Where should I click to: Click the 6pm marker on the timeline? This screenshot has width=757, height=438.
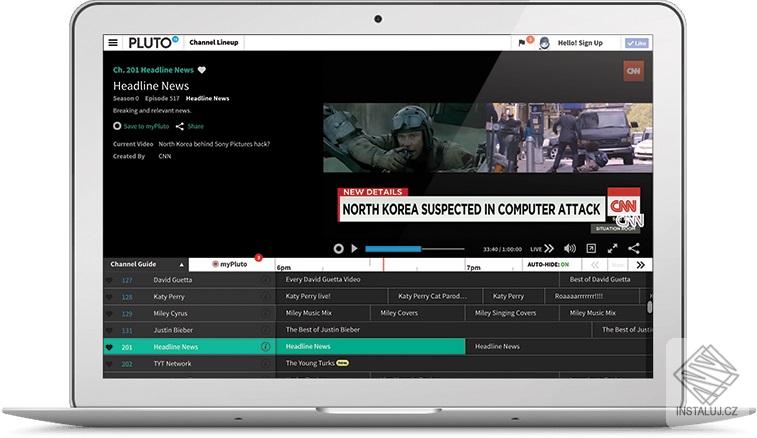283,267
